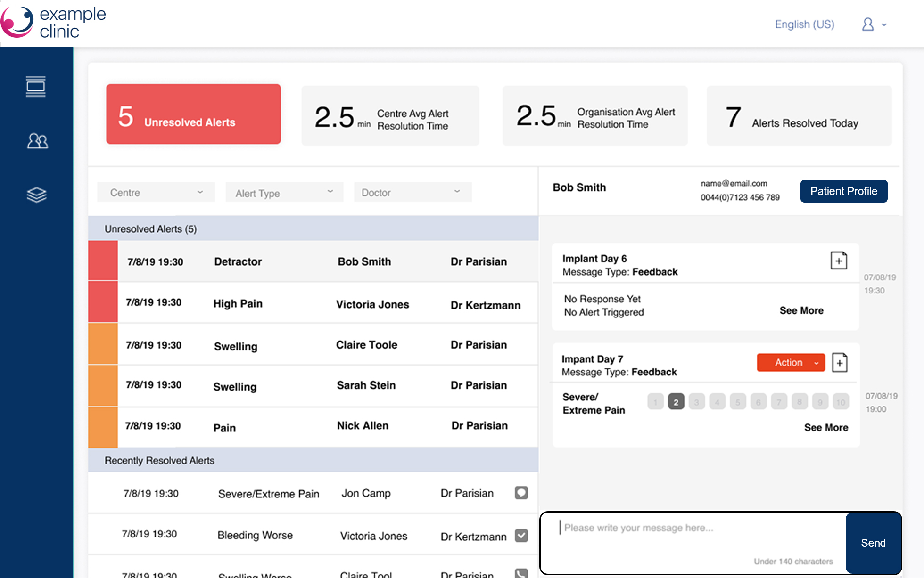This screenshot has width=924, height=578.
Task: Open the orange Action dropdown
Action: pos(791,362)
